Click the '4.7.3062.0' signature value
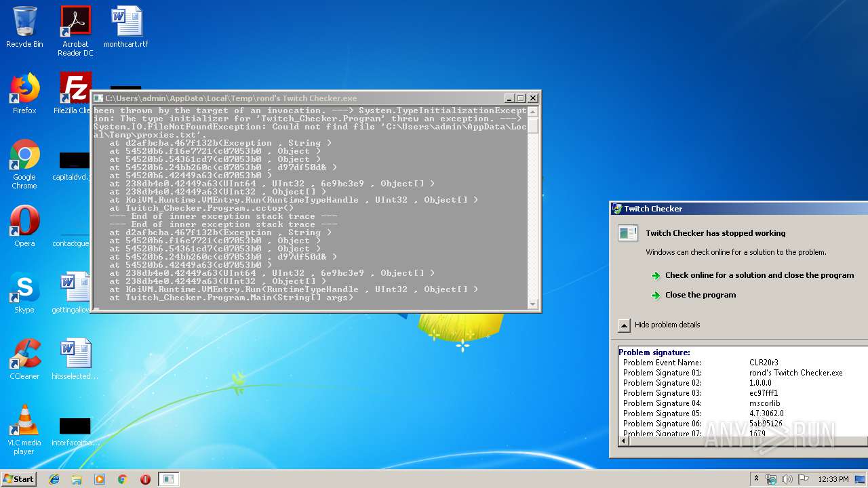The image size is (868, 488). point(766,413)
